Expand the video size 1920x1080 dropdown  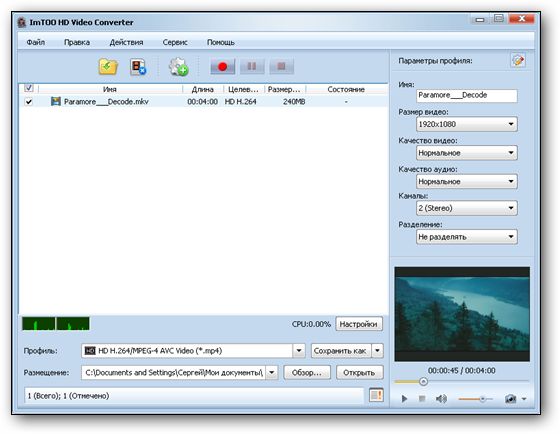(467, 124)
